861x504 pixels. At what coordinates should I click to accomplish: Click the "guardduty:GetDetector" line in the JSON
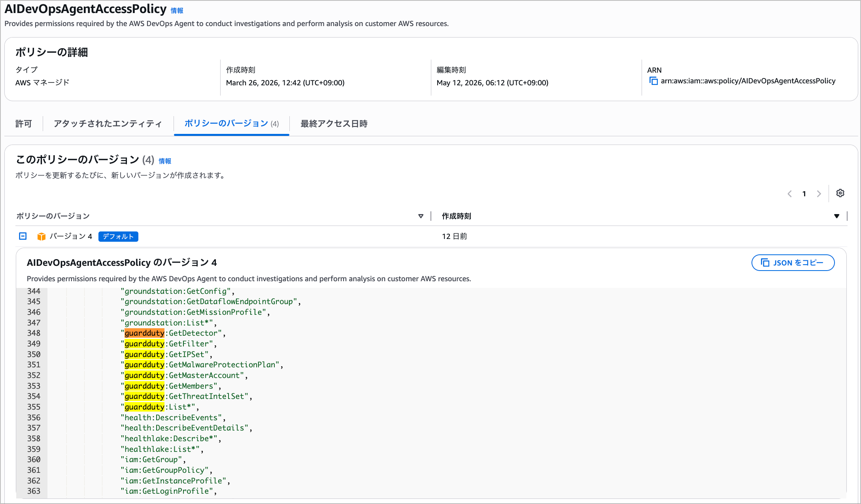pos(173,333)
